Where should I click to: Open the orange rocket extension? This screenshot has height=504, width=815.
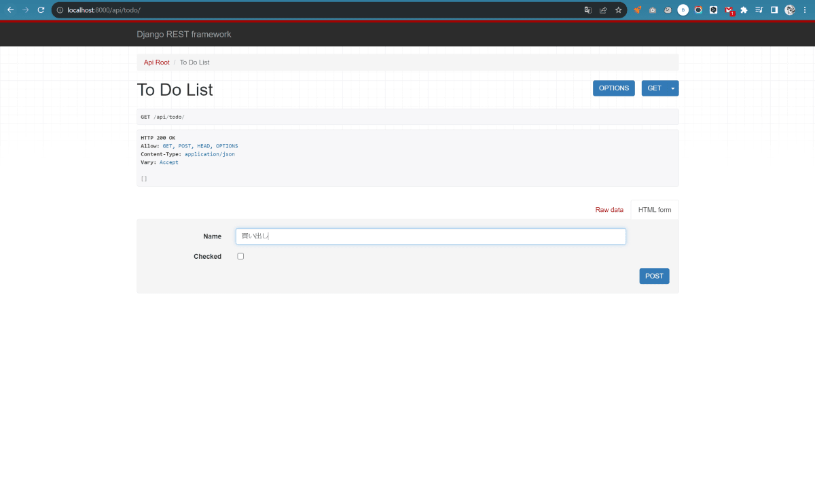click(x=637, y=10)
